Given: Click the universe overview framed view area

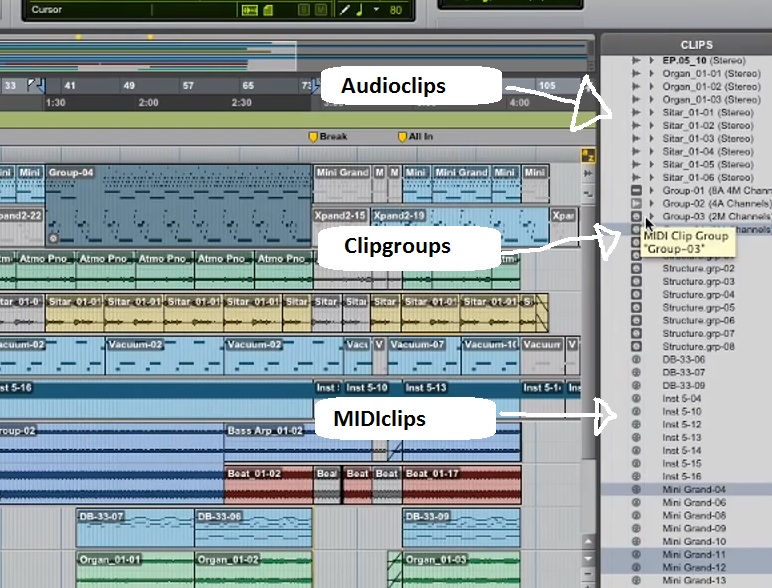Looking at the screenshot, I should [x=148, y=57].
